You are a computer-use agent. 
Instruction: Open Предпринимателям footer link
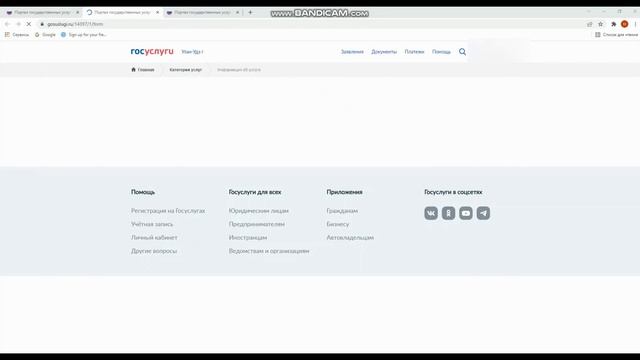(x=257, y=224)
